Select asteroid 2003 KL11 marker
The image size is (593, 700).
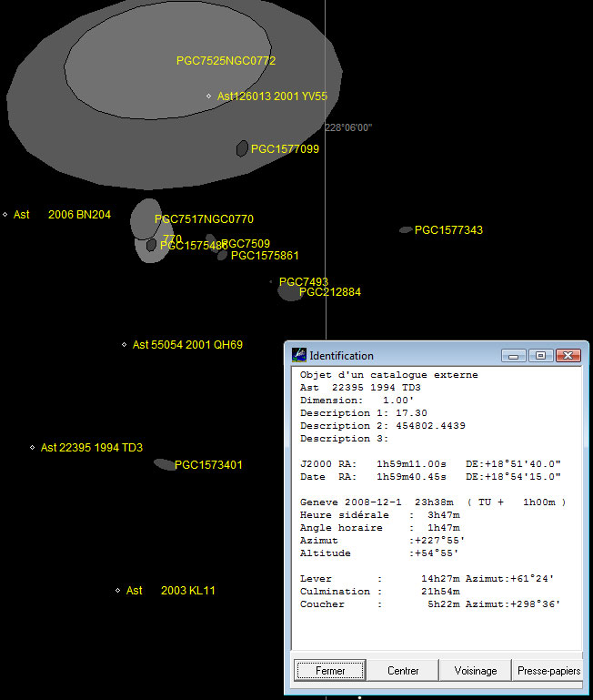pos(118,590)
